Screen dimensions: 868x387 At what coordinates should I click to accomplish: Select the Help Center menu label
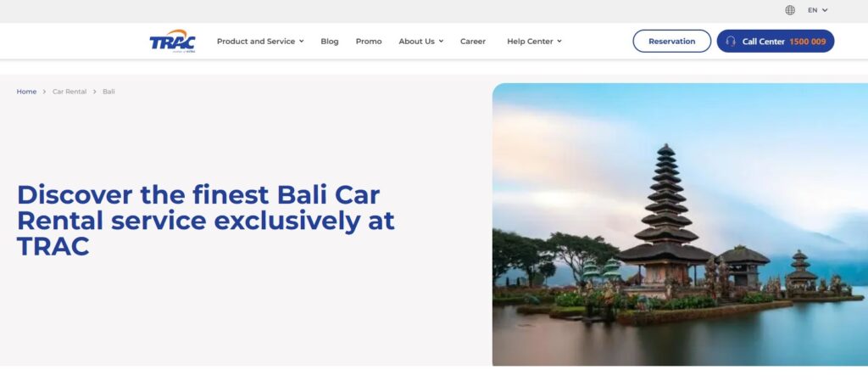point(530,41)
